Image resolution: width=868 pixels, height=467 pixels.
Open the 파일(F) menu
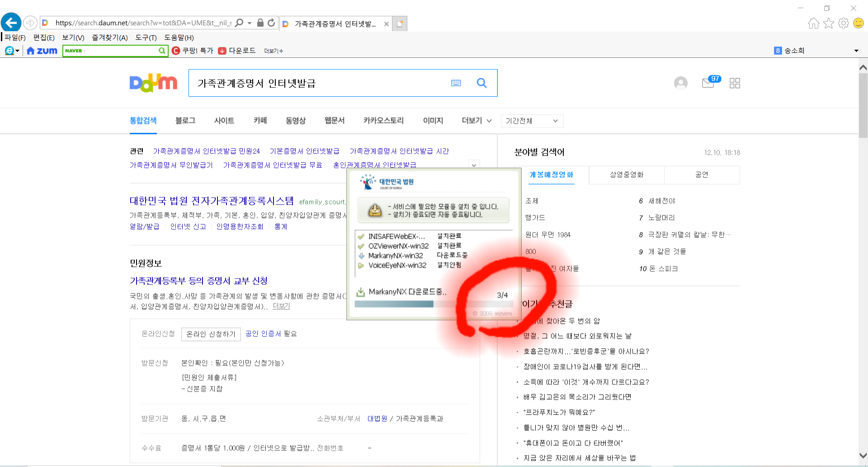[x=15, y=37]
